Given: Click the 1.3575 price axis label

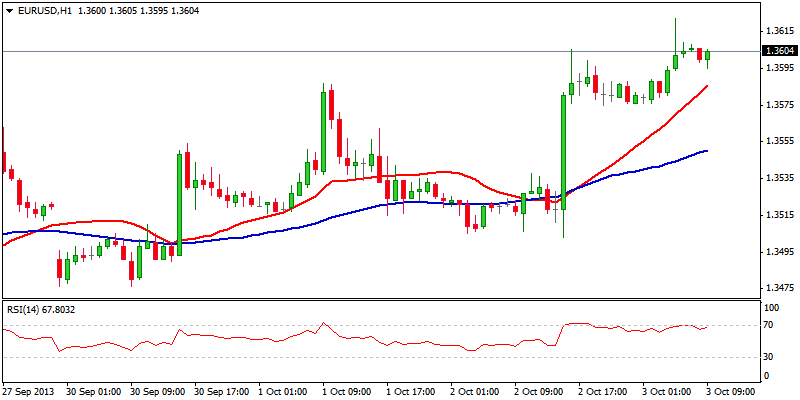Looking at the screenshot, I should pyautogui.click(x=780, y=105).
